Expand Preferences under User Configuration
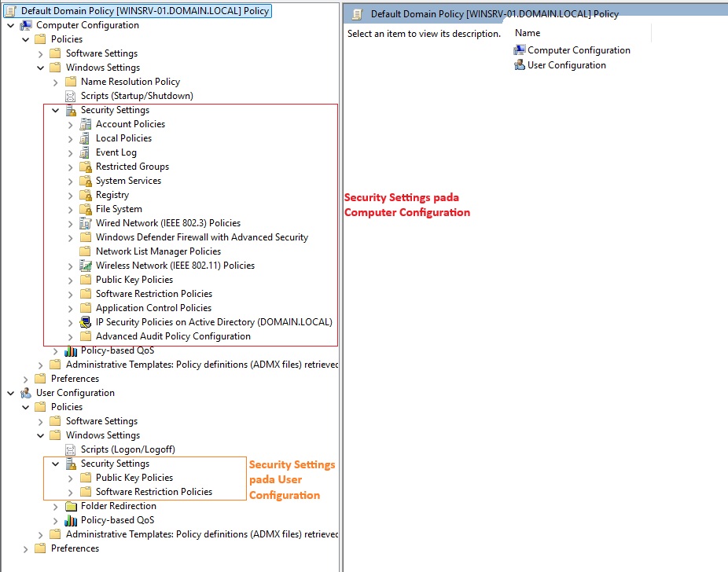The height and width of the screenshot is (572, 728). (x=25, y=548)
